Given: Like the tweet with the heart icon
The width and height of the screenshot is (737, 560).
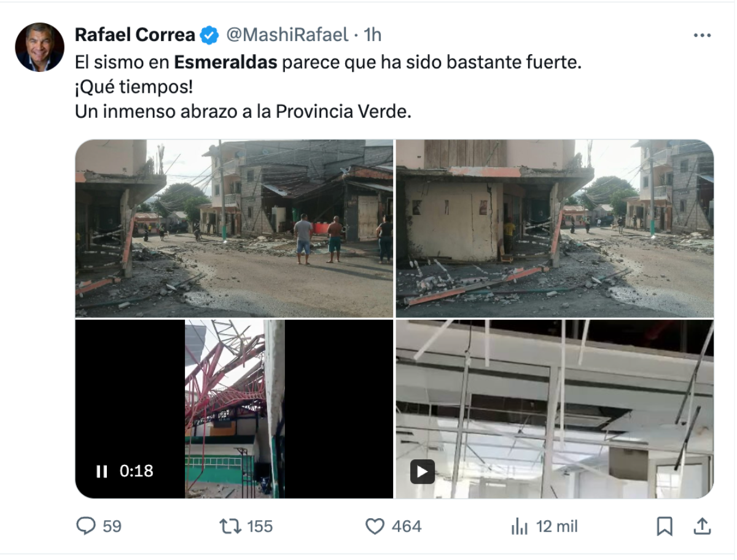Looking at the screenshot, I should 375,526.
